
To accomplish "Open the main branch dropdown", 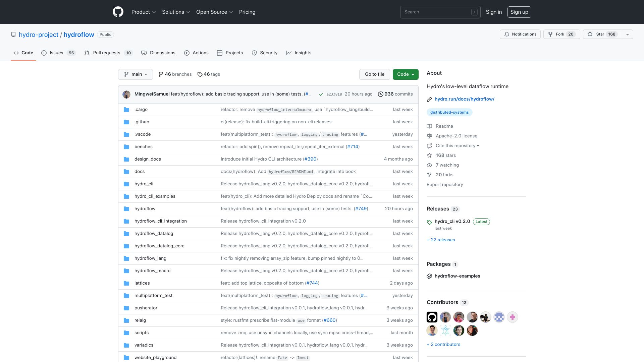I will [x=136, y=74].
